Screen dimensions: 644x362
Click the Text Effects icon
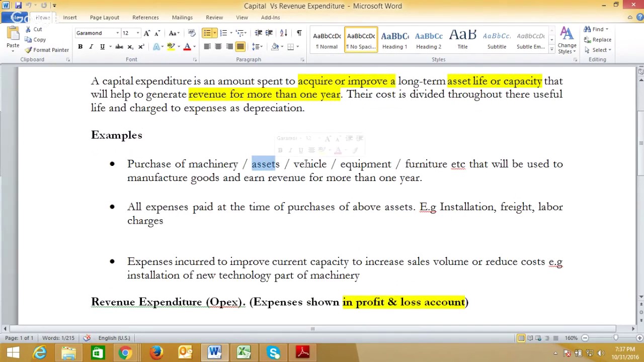pyautogui.click(x=156, y=47)
